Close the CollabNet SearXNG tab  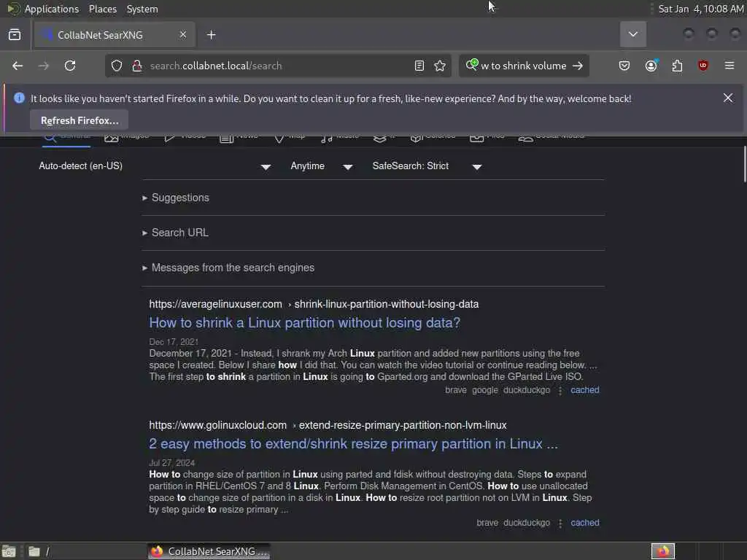(183, 35)
